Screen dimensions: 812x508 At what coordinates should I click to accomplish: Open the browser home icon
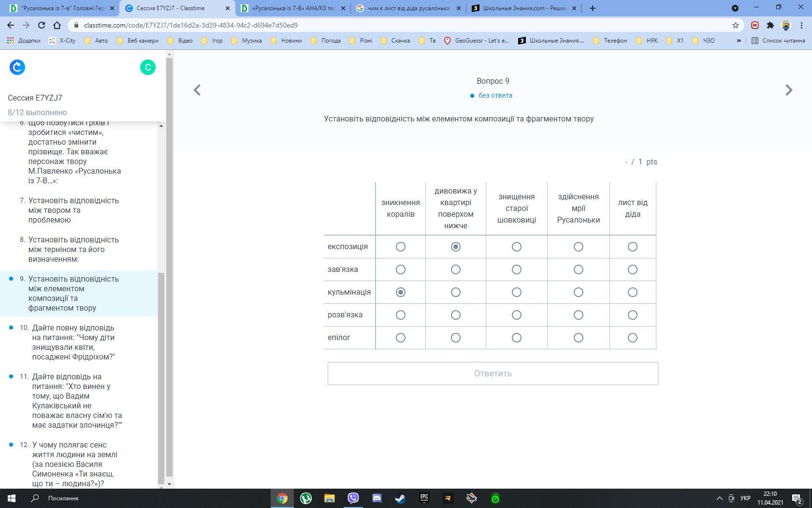[x=57, y=25]
